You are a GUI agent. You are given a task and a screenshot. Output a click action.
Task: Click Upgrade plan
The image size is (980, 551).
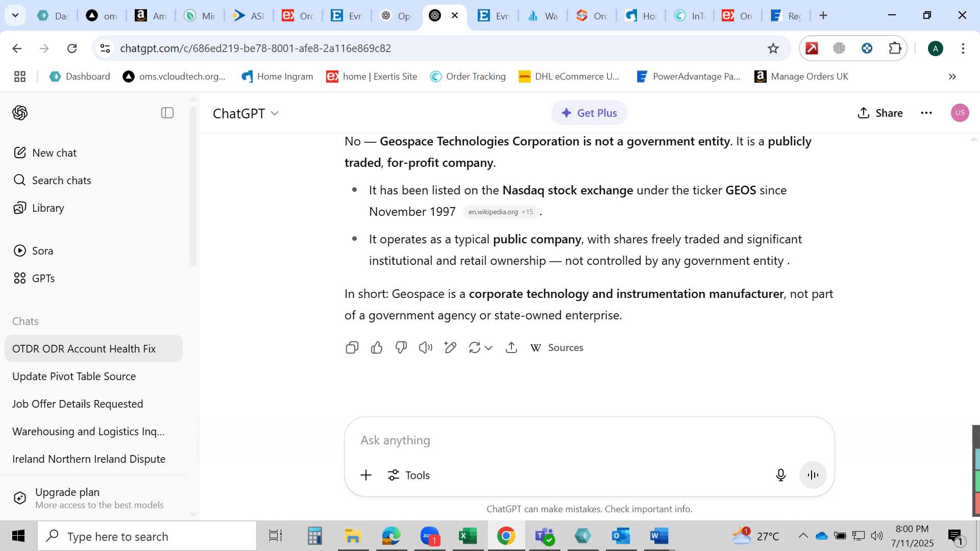tap(93, 498)
